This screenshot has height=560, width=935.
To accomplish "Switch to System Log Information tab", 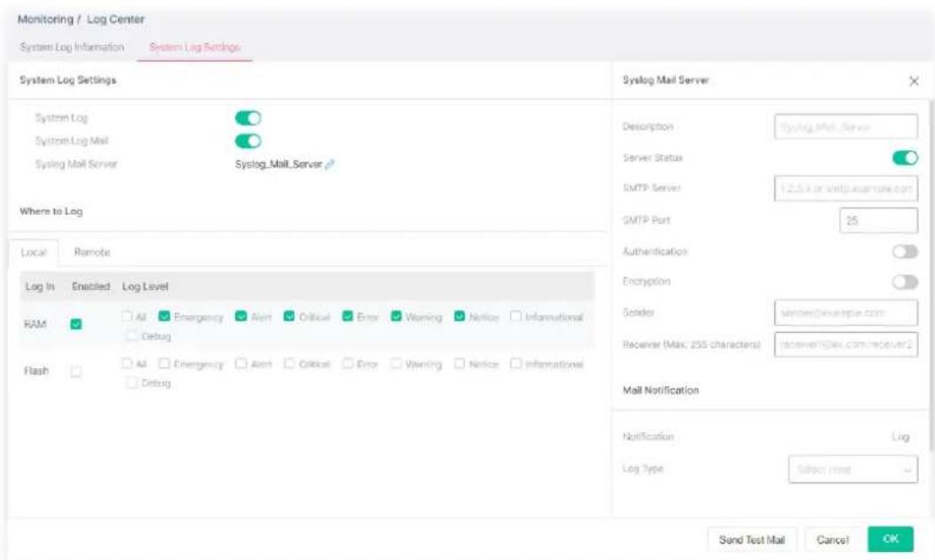I will pos(72,47).
